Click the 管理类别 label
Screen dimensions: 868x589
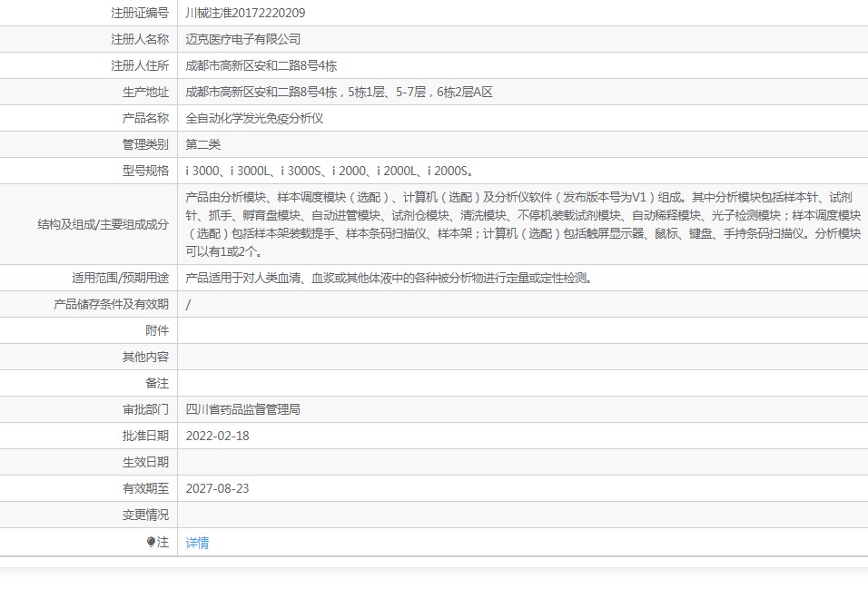pos(145,144)
